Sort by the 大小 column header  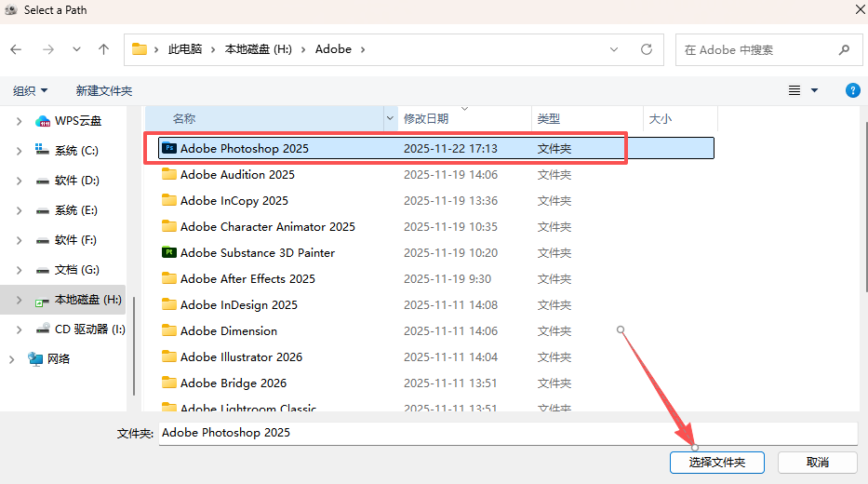point(680,118)
